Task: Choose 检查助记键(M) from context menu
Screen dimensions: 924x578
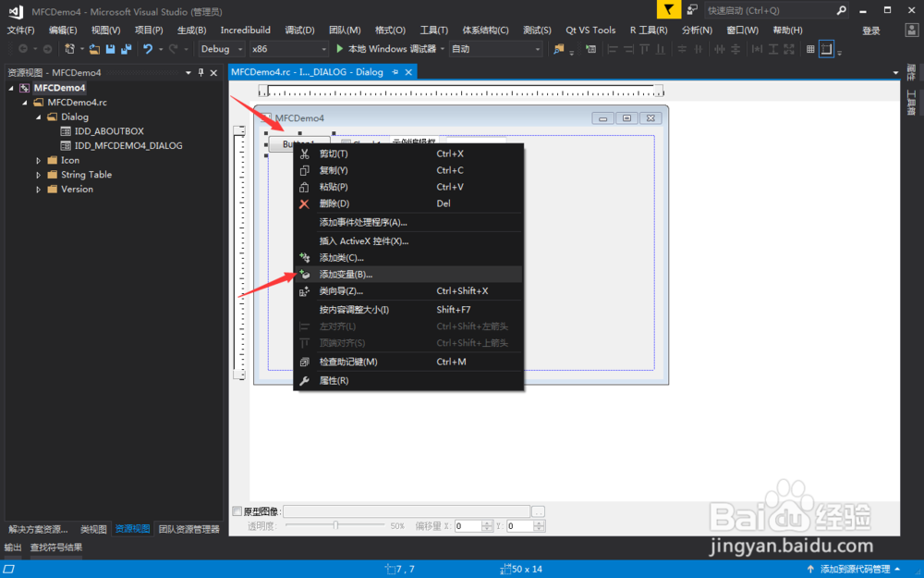Action: pyautogui.click(x=407, y=362)
